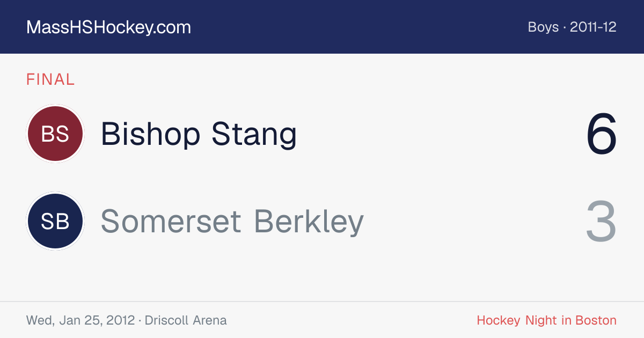Click the footer divider line area
644x338 pixels.
click(x=322, y=302)
